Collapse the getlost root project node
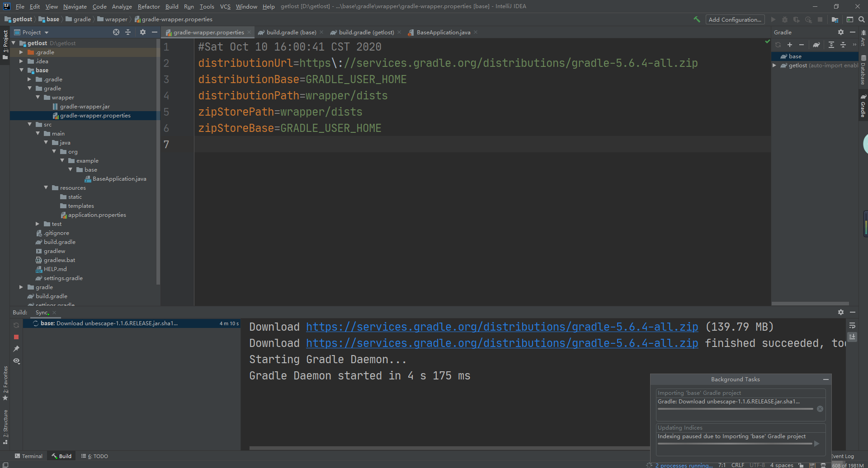Viewport: 868px width, 468px height. pos(14,43)
